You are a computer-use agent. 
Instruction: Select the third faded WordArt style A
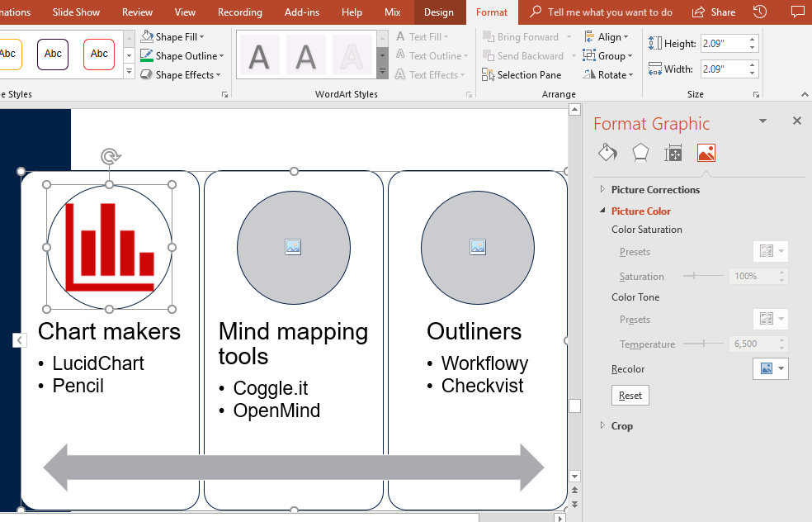tap(352, 55)
